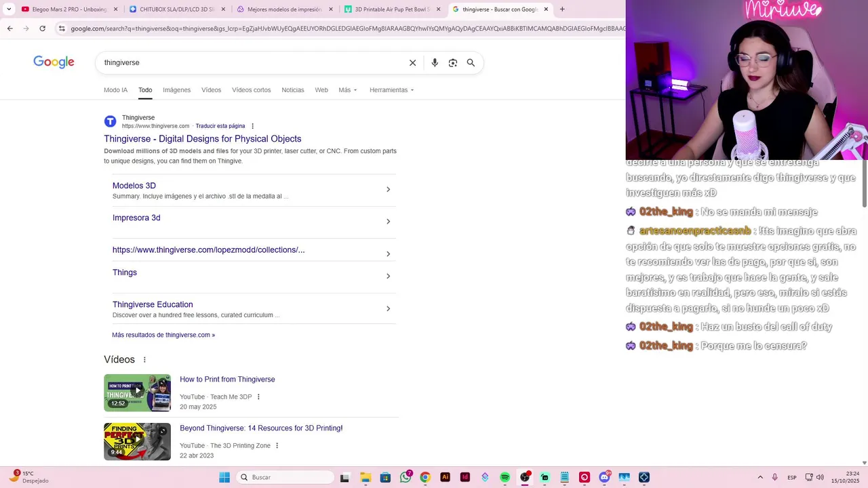Open new browser tab with plus button

(562, 9)
